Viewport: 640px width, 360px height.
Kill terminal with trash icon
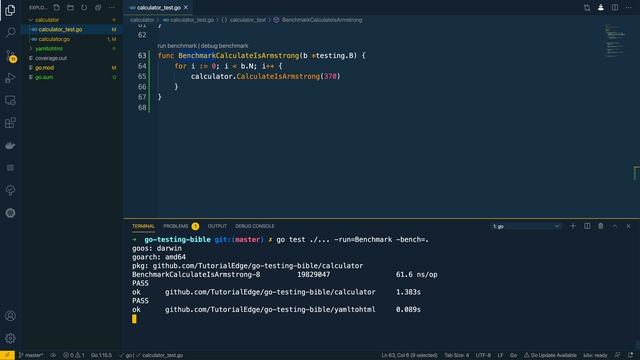tap(600, 226)
